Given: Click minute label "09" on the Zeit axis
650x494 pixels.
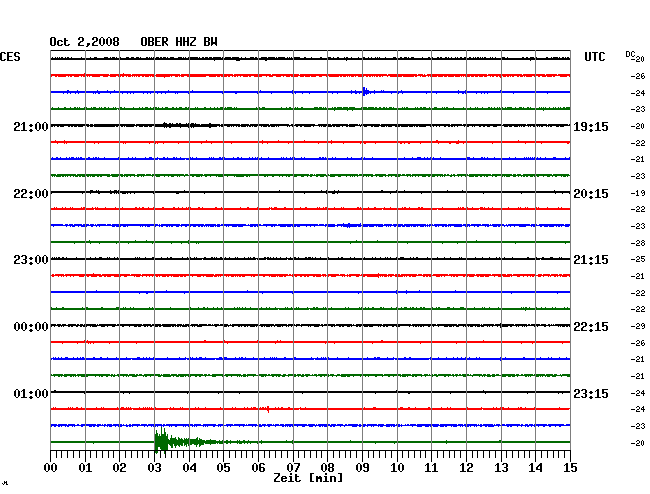Looking at the screenshot, I should (x=362, y=468).
